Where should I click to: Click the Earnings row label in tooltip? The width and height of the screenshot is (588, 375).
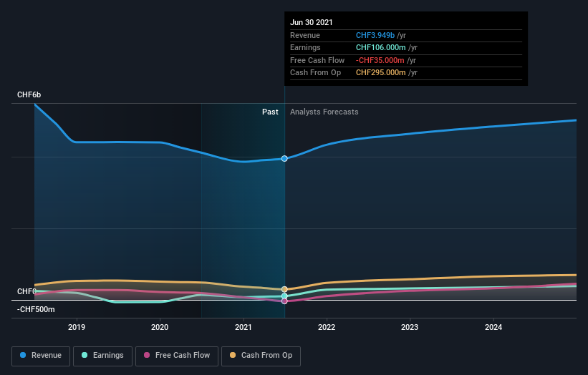point(305,47)
